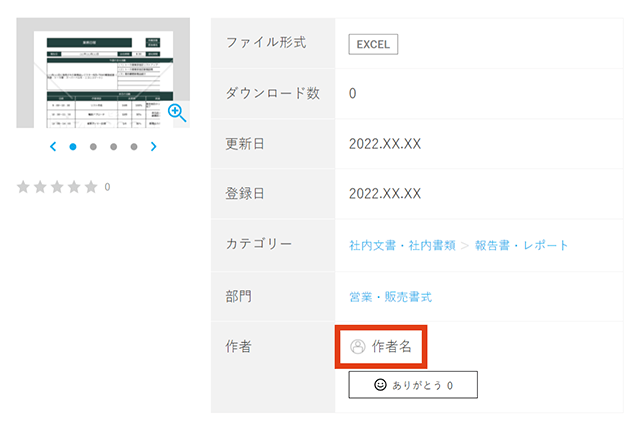
Task: Open the 報告書・レポート subcategory link
Action: point(521,245)
